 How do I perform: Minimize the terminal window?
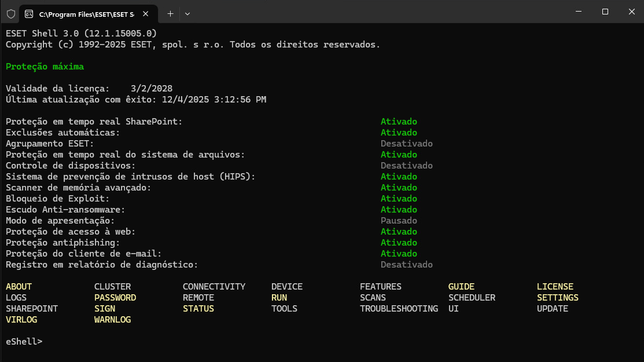578,12
